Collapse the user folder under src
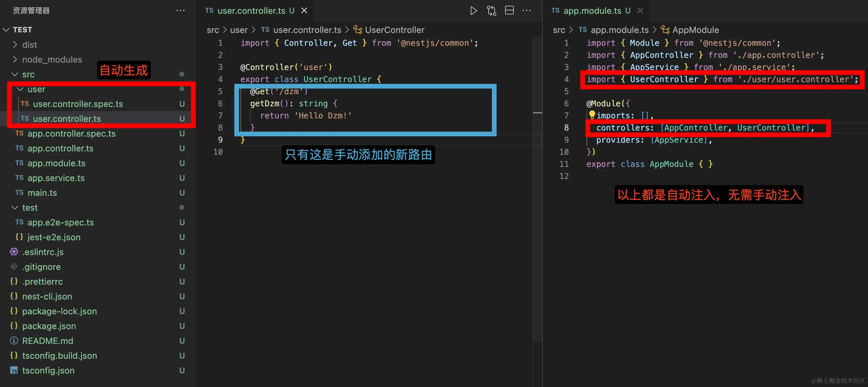The image size is (868, 387). pos(20,89)
